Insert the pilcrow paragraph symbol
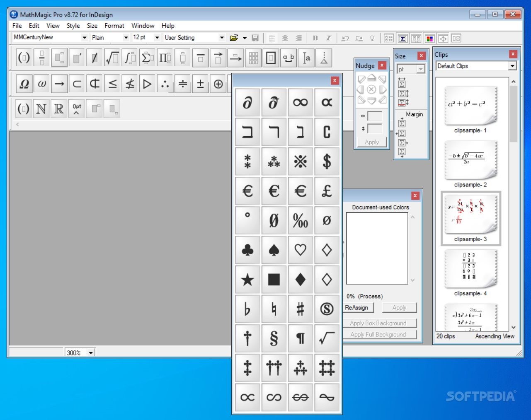 (300, 338)
